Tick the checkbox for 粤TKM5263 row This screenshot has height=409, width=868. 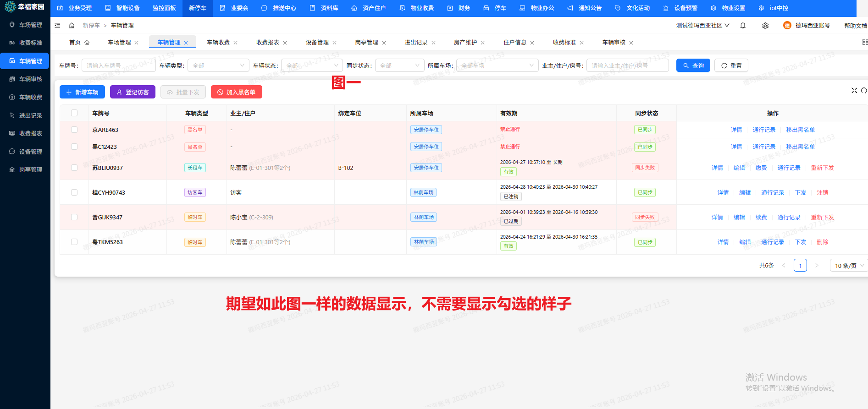pos(74,242)
